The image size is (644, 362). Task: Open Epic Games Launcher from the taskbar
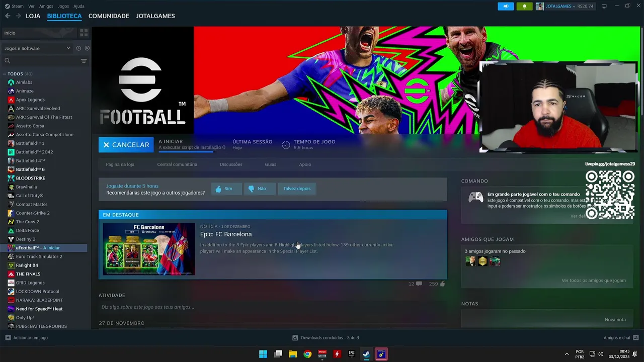click(x=352, y=354)
